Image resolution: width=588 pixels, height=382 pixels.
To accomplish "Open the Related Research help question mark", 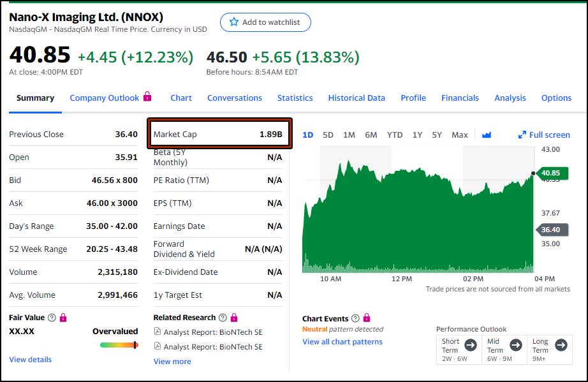I will click(223, 318).
